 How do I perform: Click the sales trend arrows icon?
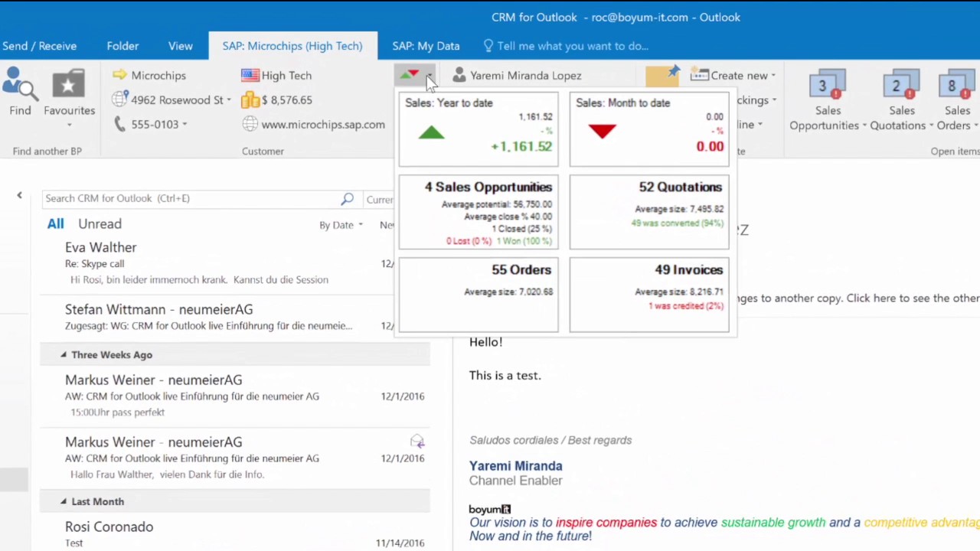[x=410, y=75]
